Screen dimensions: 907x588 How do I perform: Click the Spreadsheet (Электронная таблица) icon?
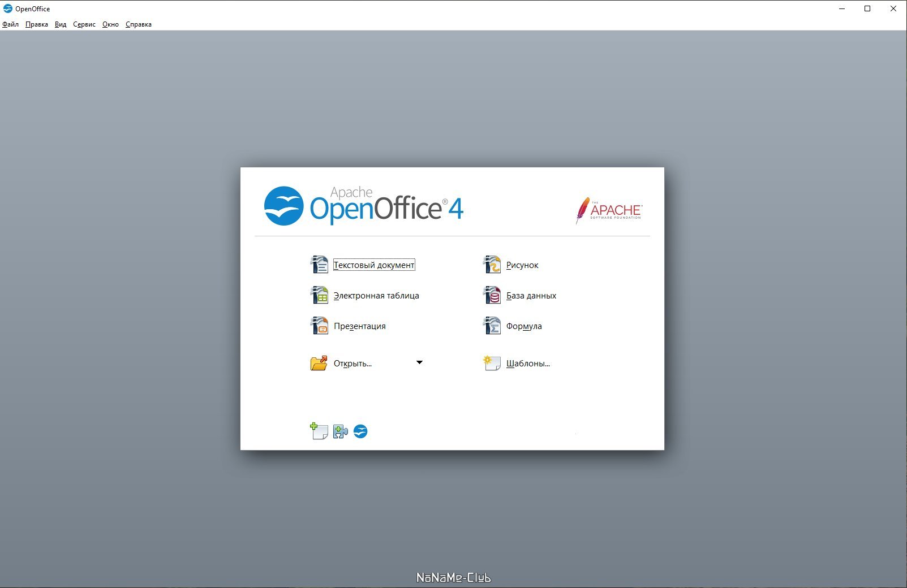(x=319, y=295)
